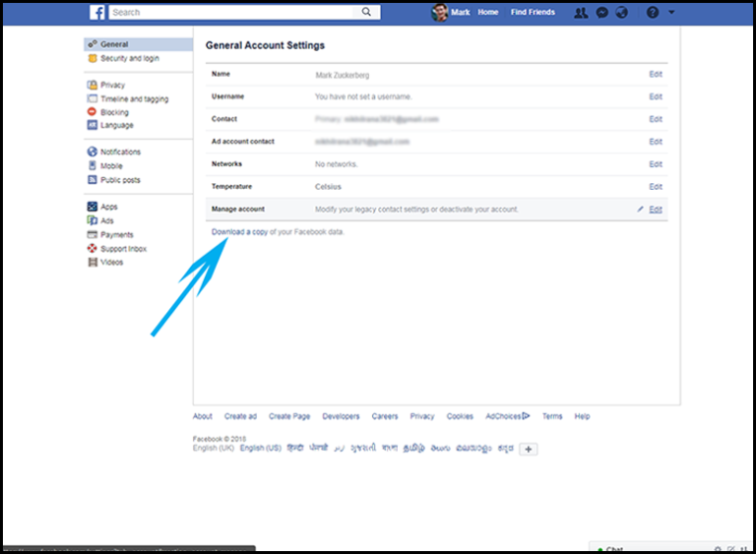The height and width of the screenshot is (554, 756).
Task: Open Language settings in sidebar
Action: tap(117, 125)
